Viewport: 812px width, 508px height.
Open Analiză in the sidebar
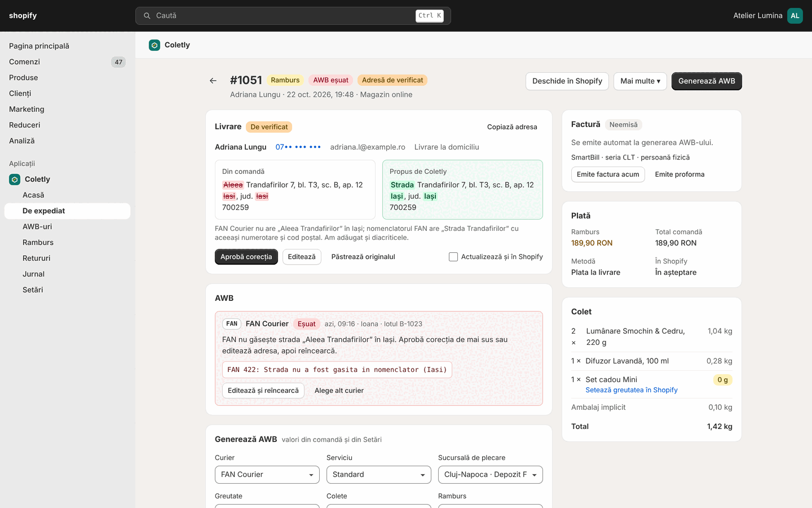coord(68,141)
